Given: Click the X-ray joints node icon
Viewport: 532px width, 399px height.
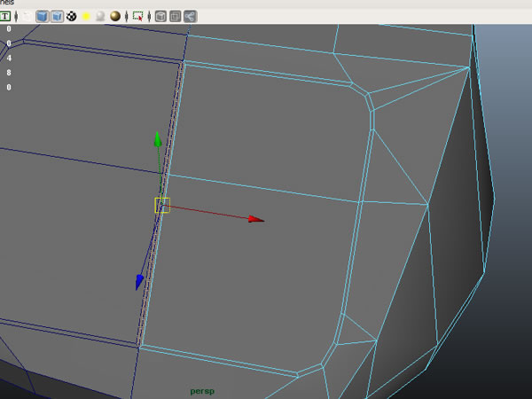Looking at the screenshot, I should tap(191, 16).
